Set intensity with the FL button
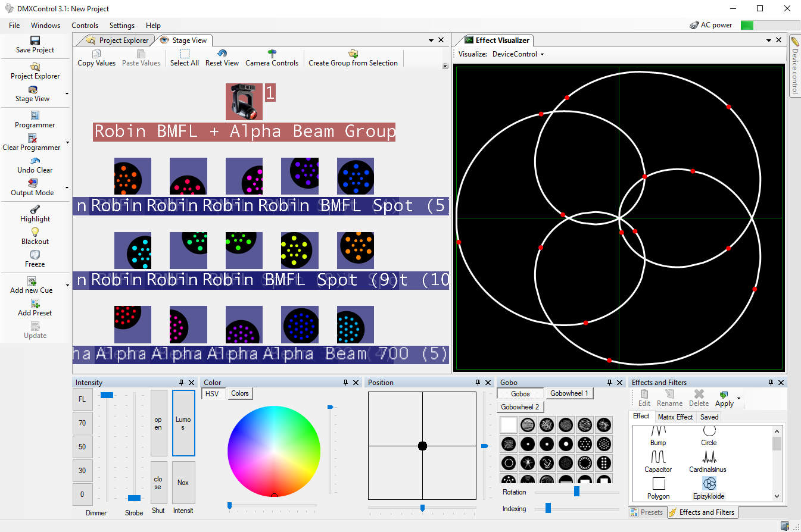Viewport: 801px width, 532px height. [82, 399]
